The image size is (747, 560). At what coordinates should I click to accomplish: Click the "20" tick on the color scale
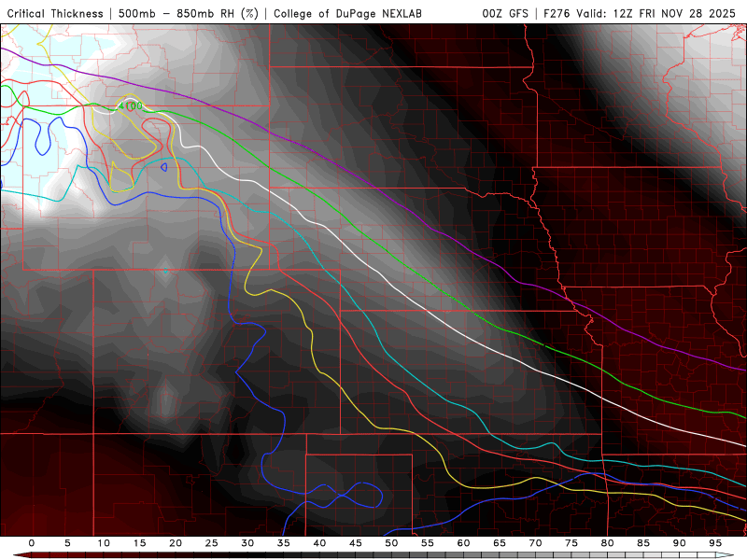[x=176, y=543]
